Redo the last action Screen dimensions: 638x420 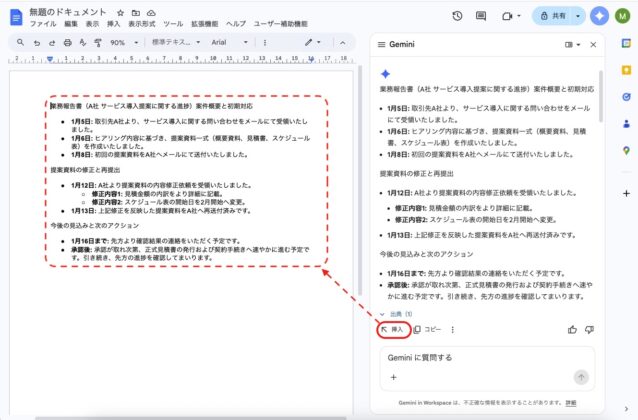tap(52, 43)
